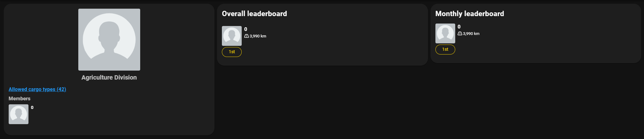Click the Members section label
The height and width of the screenshot is (139, 644).
tap(19, 98)
